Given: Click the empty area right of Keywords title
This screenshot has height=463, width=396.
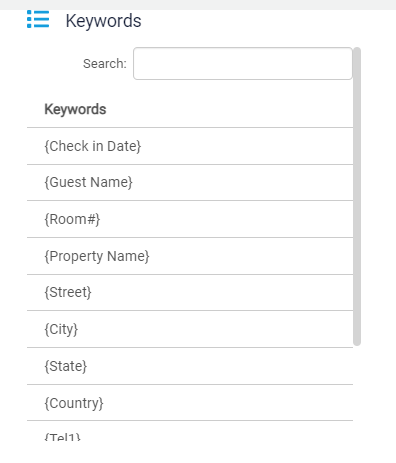Looking at the screenshot, I should point(267,21).
